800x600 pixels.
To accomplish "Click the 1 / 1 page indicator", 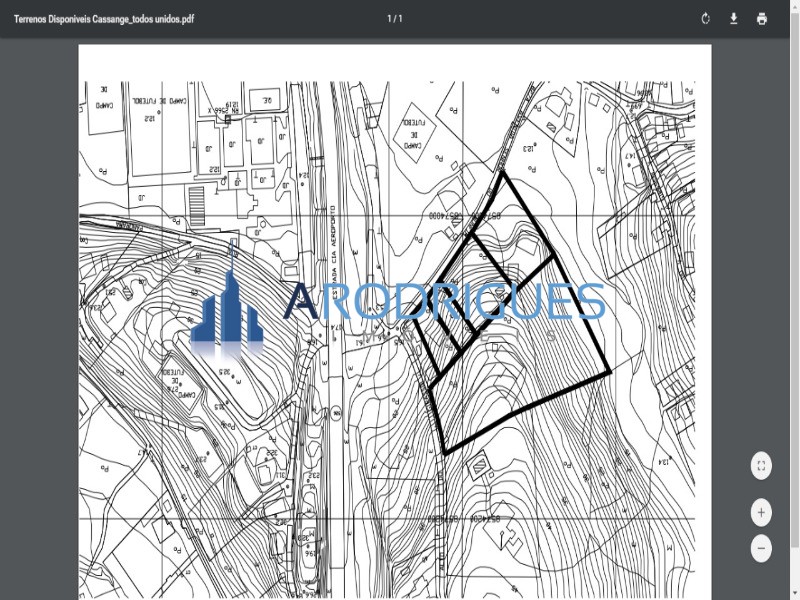I will pyautogui.click(x=394, y=19).
